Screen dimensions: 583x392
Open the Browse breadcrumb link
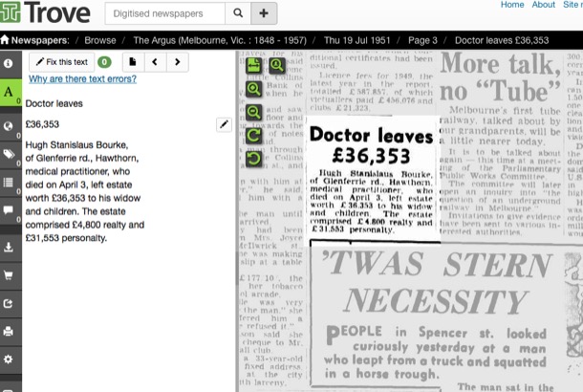point(99,41)
